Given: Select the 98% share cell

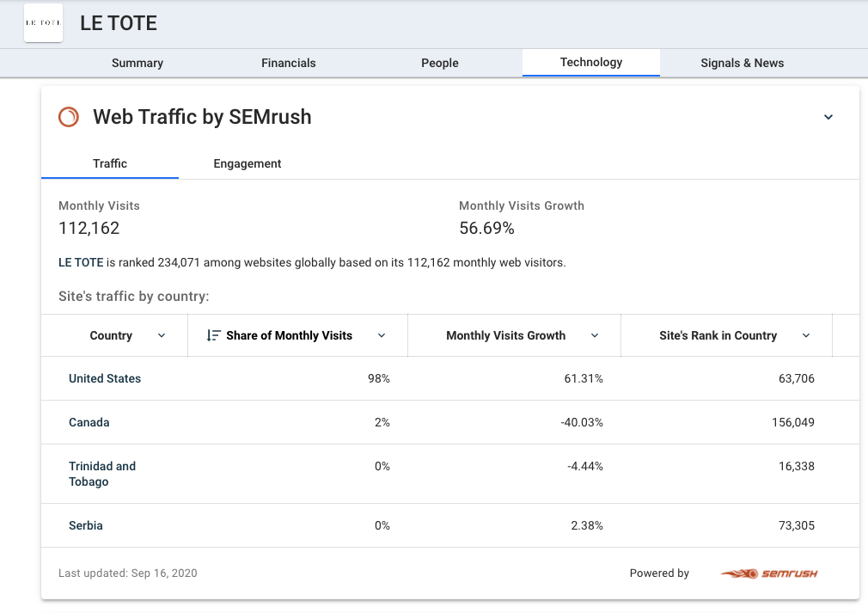Looking at the screenshot, I should pyautogui.click(x=379, y=379).
